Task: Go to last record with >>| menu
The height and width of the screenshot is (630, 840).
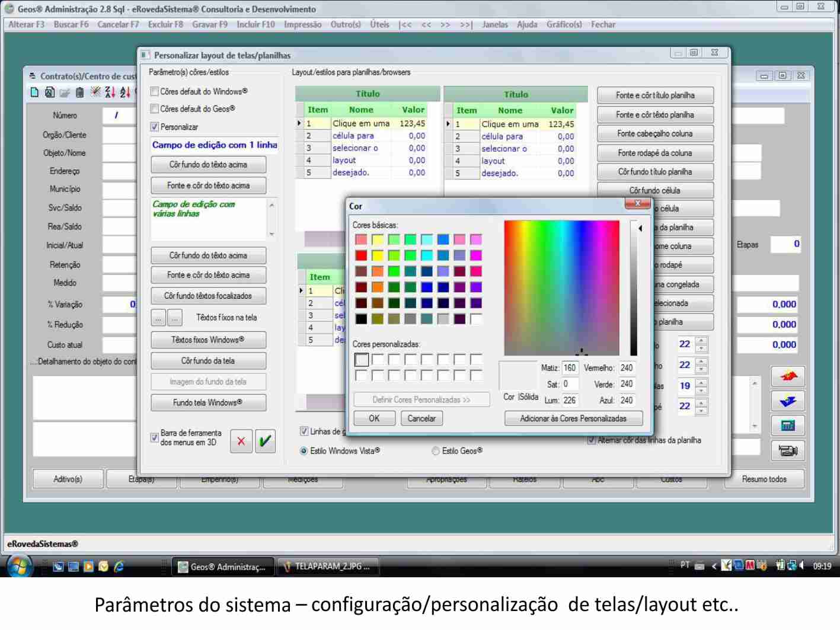Action: click(467, 24)
